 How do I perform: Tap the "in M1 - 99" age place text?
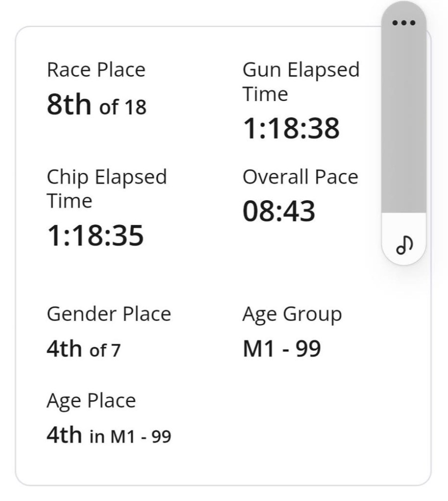(130, 437)
